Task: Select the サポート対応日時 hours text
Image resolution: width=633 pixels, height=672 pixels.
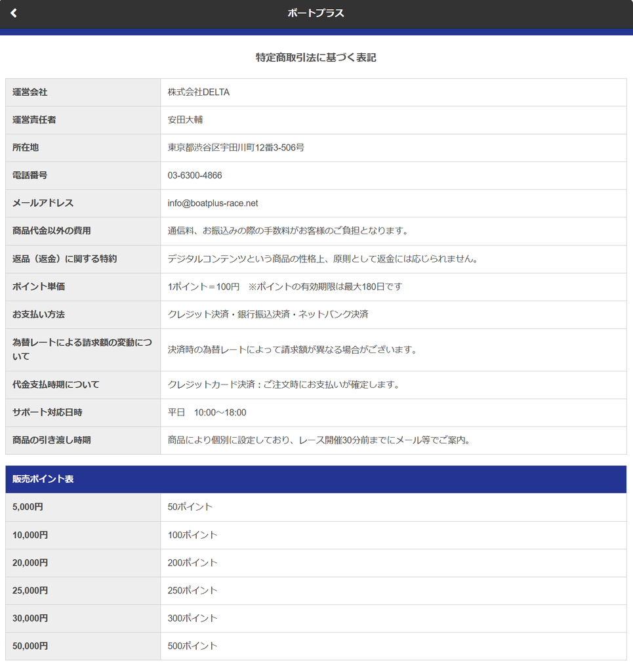Action: tap(207, 412)
